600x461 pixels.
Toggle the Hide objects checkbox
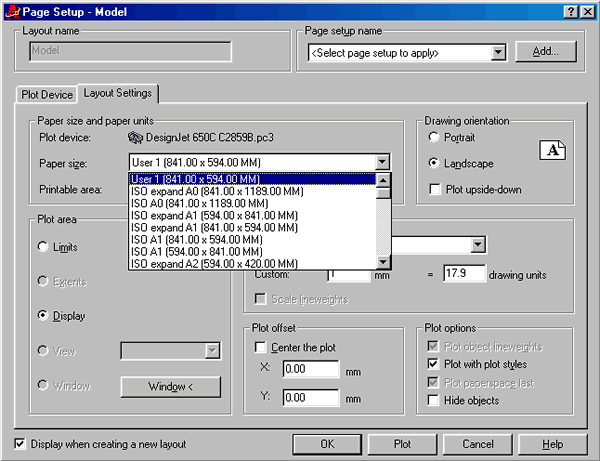coord(433,400)
